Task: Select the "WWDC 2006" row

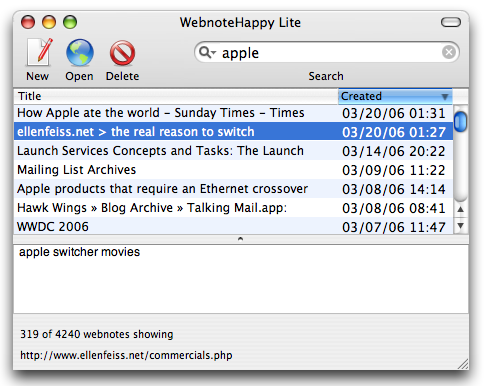Action: pos(233,227)
